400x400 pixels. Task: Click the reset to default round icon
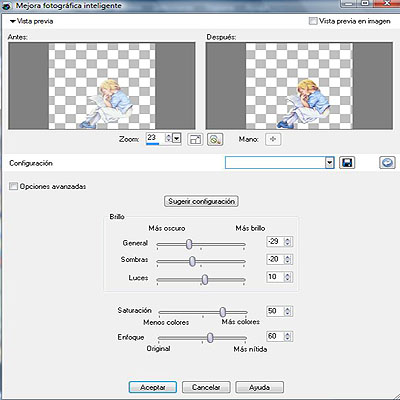click(387, 163)
